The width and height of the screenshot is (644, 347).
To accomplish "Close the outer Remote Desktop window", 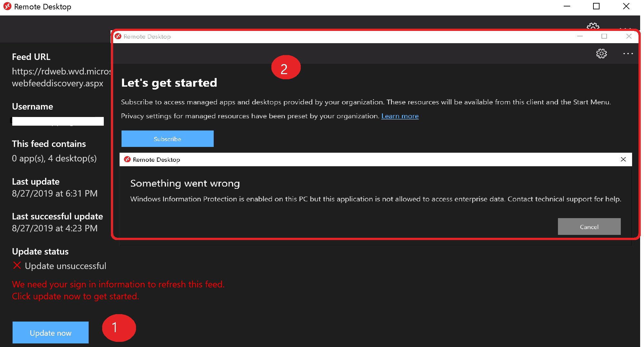I will coord(626,6).
